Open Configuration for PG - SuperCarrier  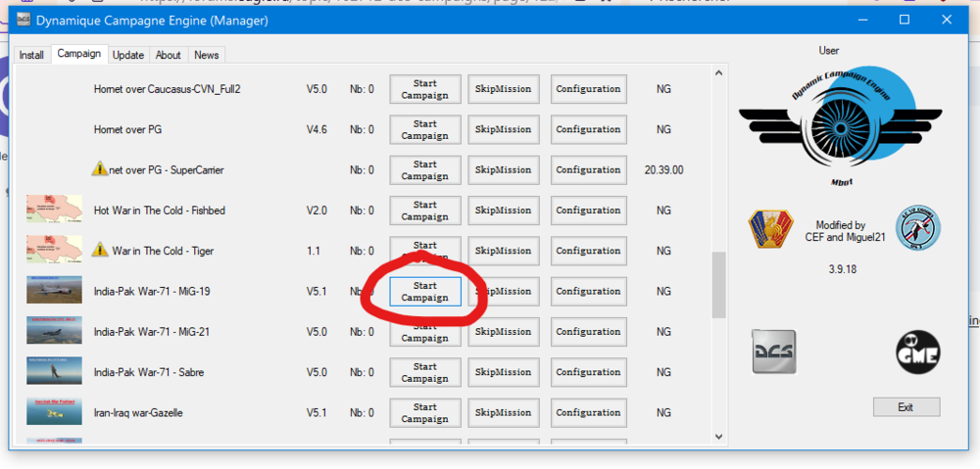(x=588, y=169)
